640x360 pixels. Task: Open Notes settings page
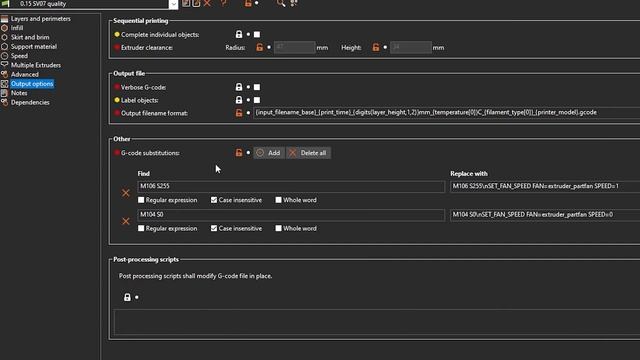pyautogui.click(x=19, y=93)
